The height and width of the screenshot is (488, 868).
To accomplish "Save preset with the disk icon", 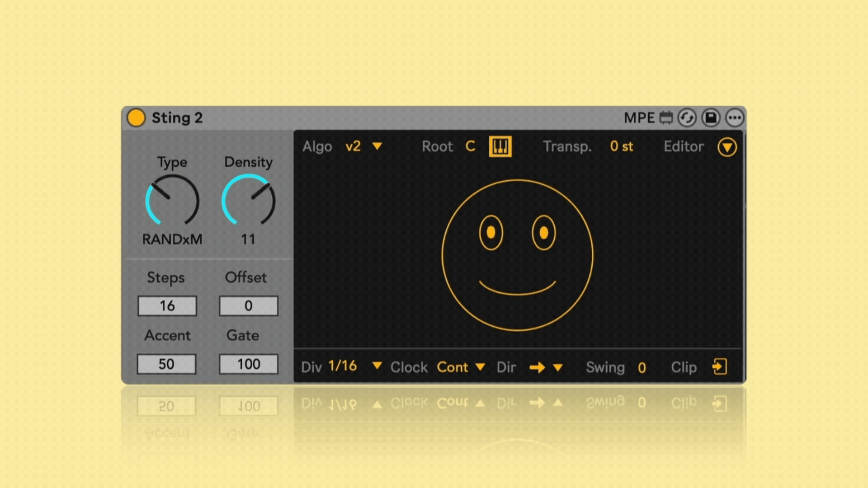I will pos(711,118).
